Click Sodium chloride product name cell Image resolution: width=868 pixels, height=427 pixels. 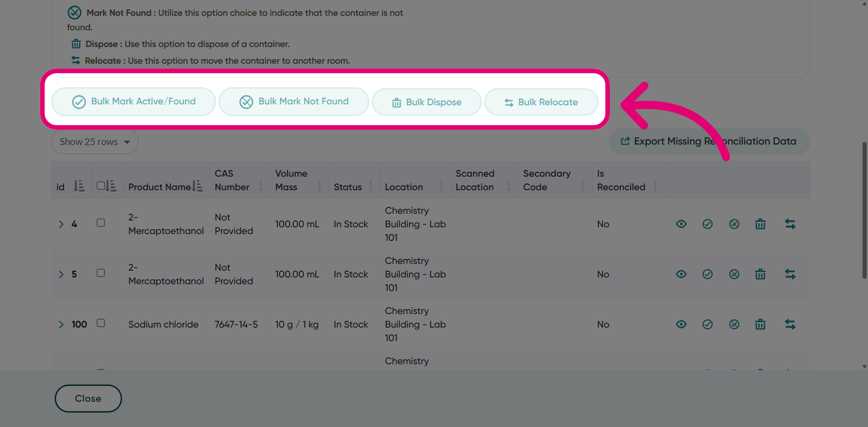[163, 324]
